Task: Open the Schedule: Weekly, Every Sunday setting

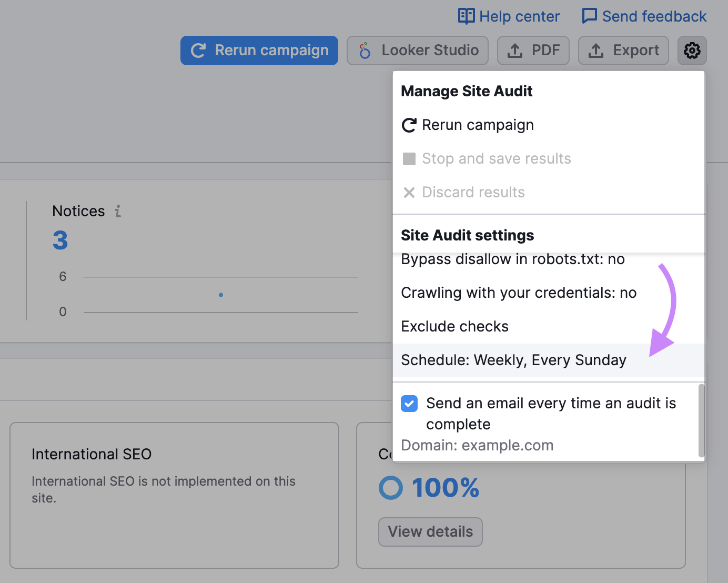Action: coord(513,360)
